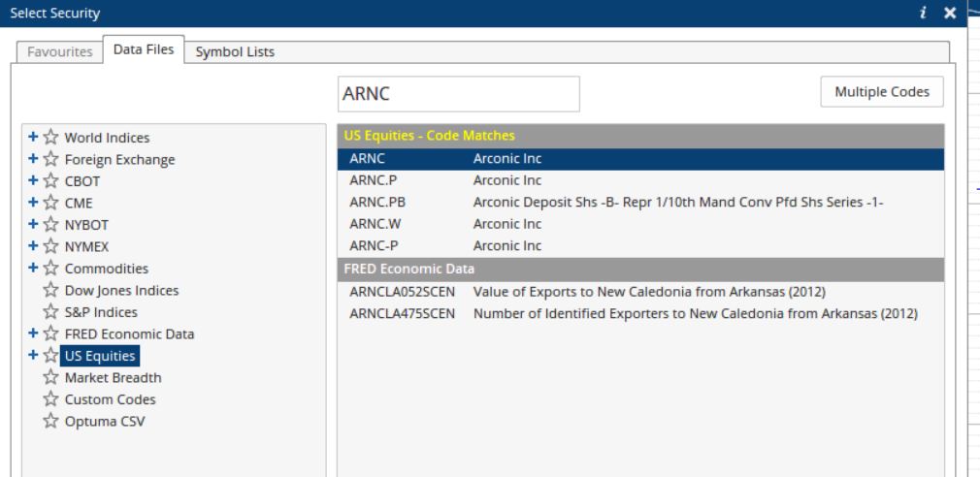Viewport: 980px width, 477px height.
Task: Expand the US Equities folder
Action: click(x=33, y=355)
